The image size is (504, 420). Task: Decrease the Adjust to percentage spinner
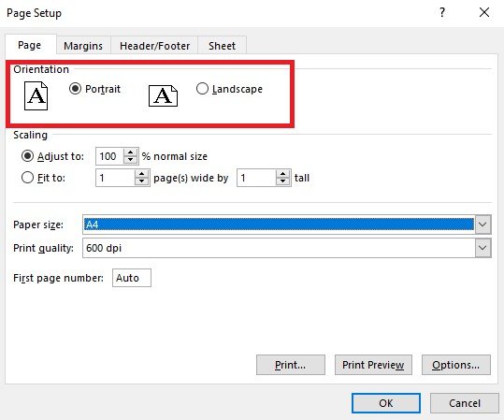point(131,160)
